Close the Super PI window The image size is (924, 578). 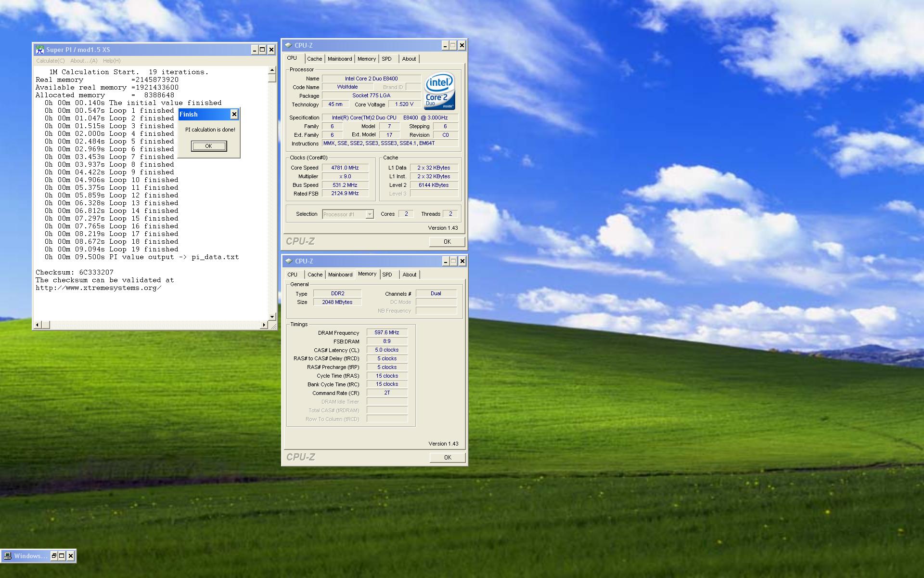click(271, 50)
